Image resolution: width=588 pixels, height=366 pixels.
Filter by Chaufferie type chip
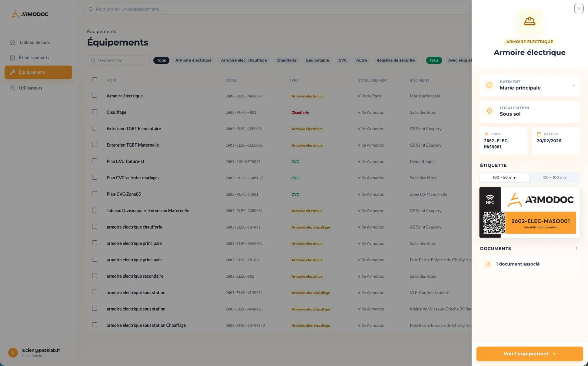point(286,60)
